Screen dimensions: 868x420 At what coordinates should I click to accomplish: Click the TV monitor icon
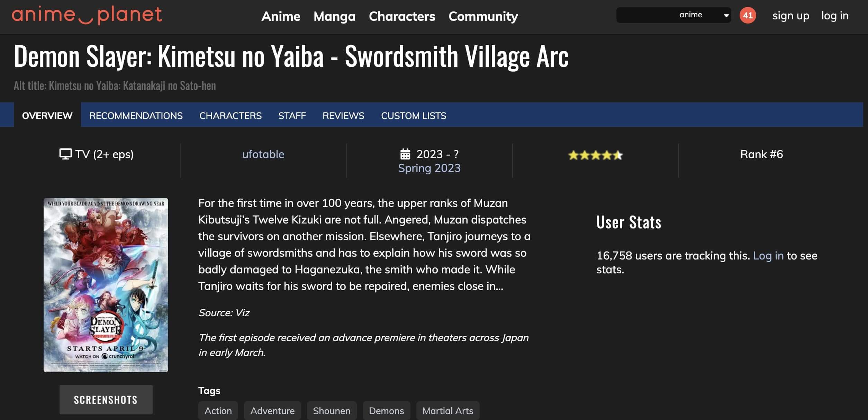point(65,154)
